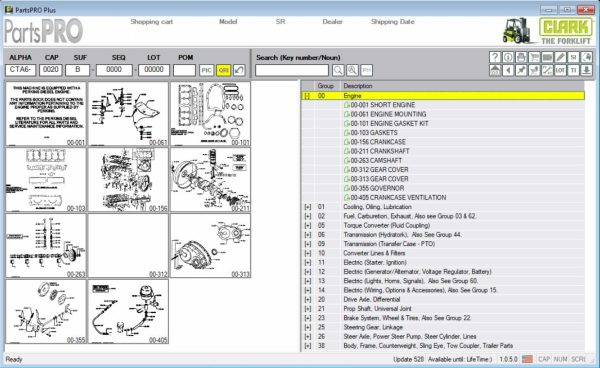Screen dimensions: 600x368
Task: Click the Update 528 status text
Action: 409,359
